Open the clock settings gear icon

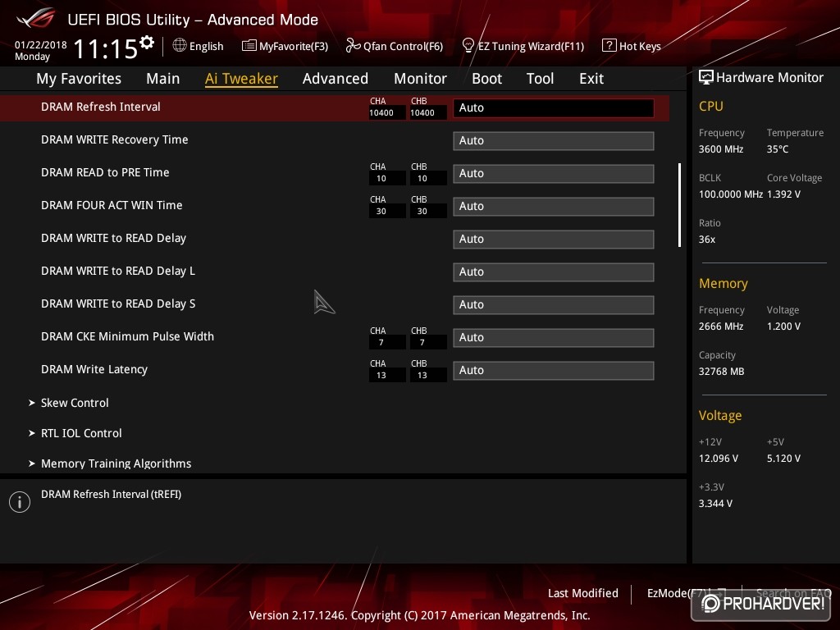click(x=147, y=43)
